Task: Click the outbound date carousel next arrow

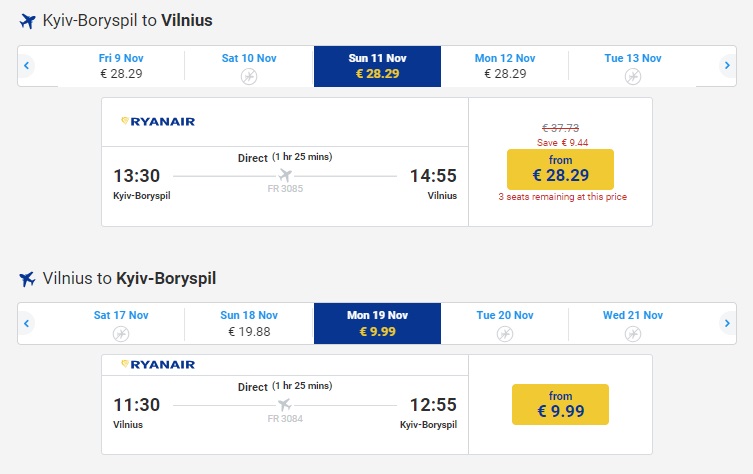Action: 727,66
